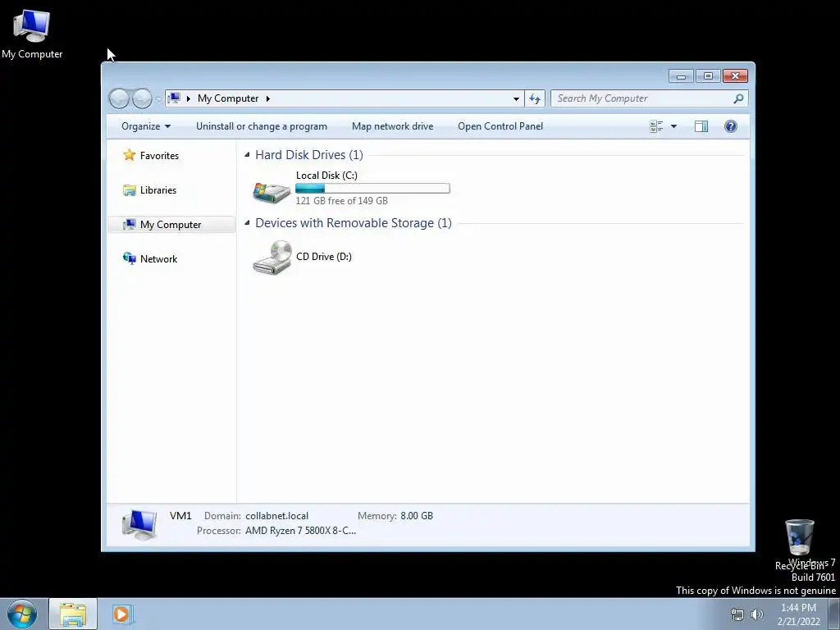Change your view icon button

click(656, 126)
